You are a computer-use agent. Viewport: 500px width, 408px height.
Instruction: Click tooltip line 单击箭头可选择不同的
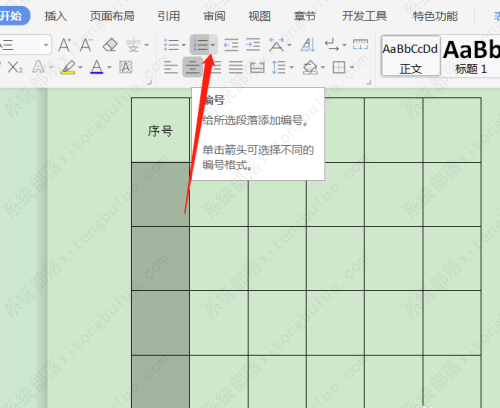pyautogui.click(x=258, y=150)
